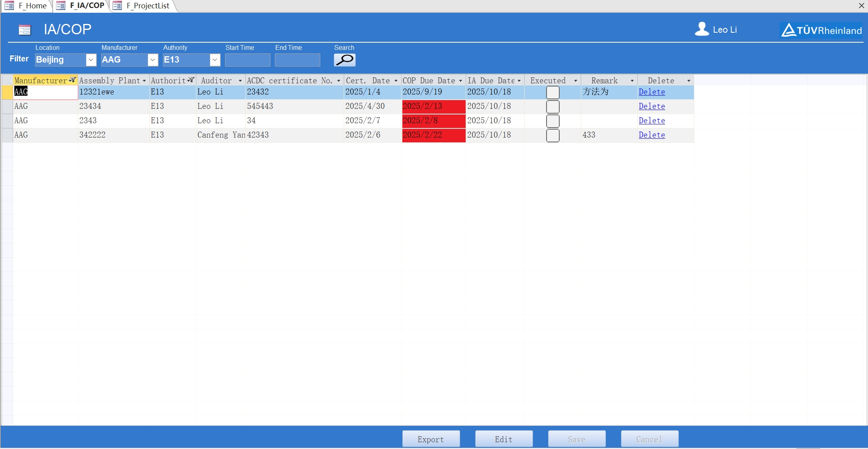Click the Edit button
Screen dimensions: 868x449
point(504,439)
